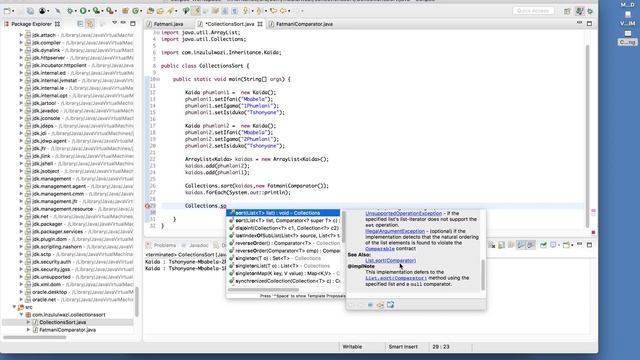
Task: Select CollectionsSort.java in Package Explorer
Action: click(x=62, y=322)
